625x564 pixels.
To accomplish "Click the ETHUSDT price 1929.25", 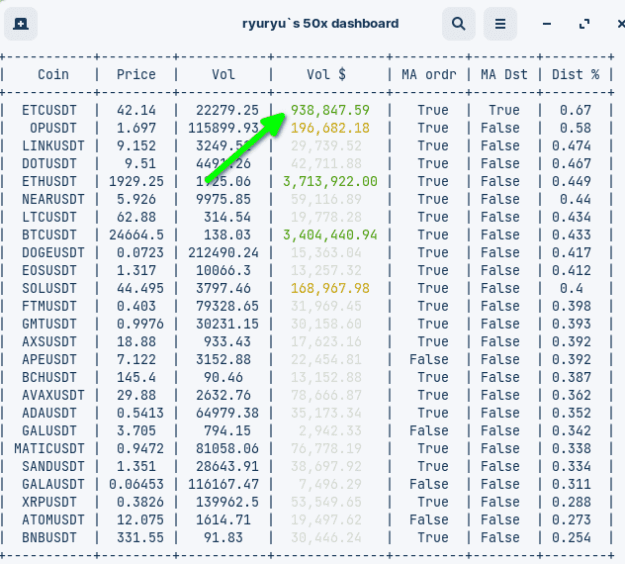I will (x=136, y=181).
